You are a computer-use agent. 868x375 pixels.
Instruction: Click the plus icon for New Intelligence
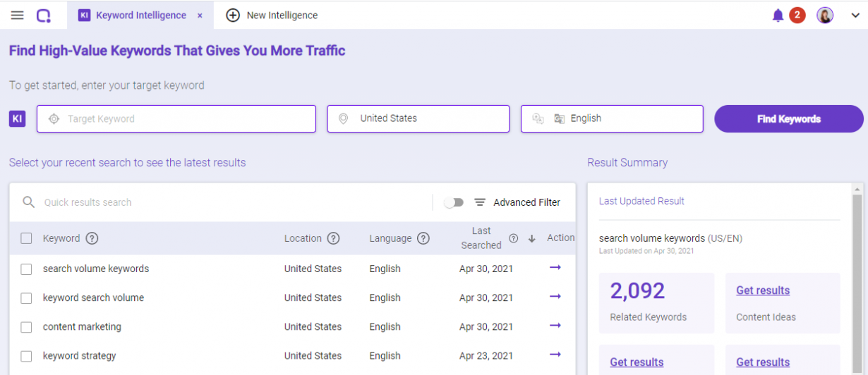coord(233,16)
